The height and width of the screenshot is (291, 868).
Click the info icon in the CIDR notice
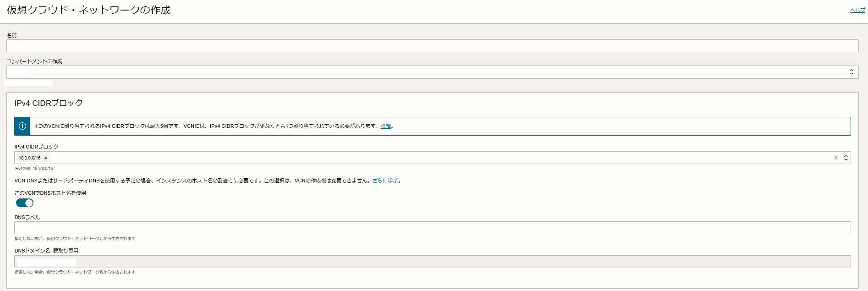(22, 126)
